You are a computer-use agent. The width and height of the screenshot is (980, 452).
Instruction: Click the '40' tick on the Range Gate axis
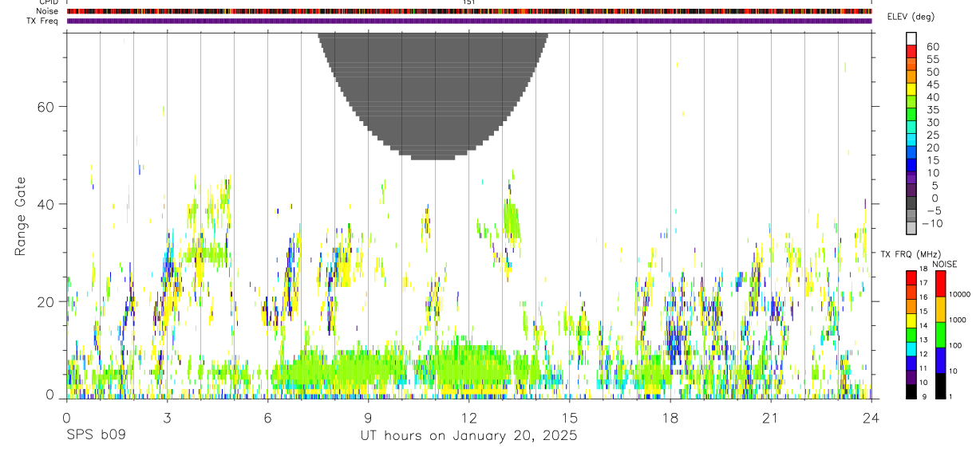tap(47, 204)
